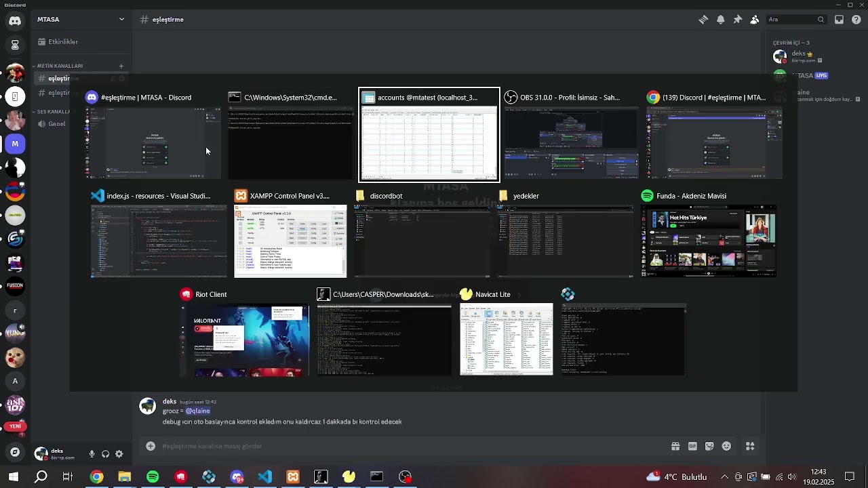The height and width of the screenshot is (488, 868).
Task: Open the Windows Start menu
Action: (13, 477)
